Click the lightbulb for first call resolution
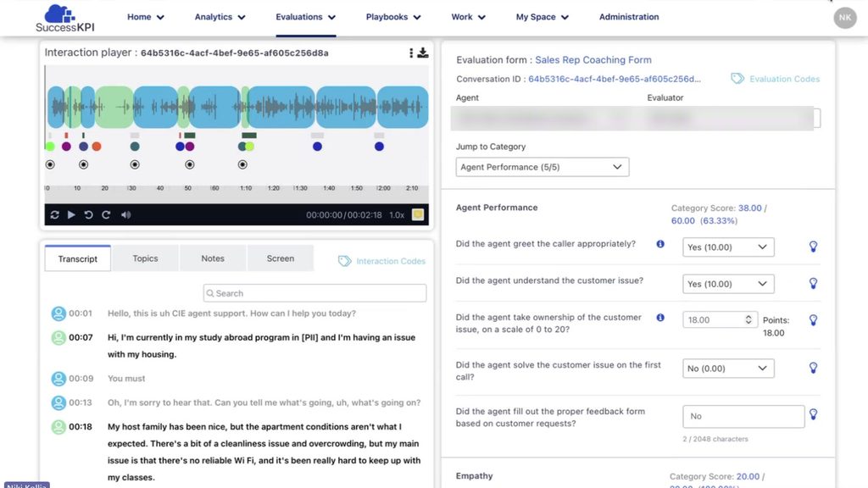Viewport: 868px width, 488px height. point(813,368)
